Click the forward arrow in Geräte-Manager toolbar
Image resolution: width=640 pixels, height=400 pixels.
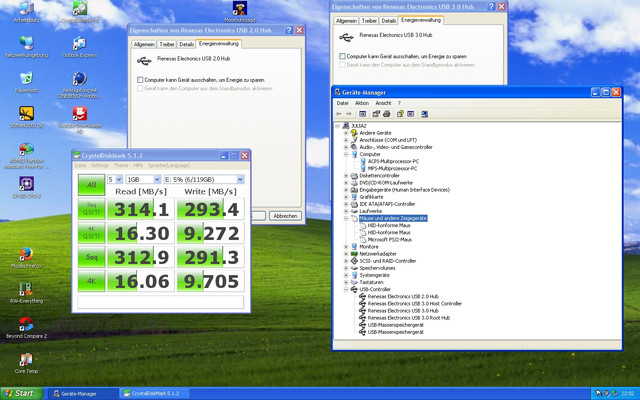tap(349, 114)
